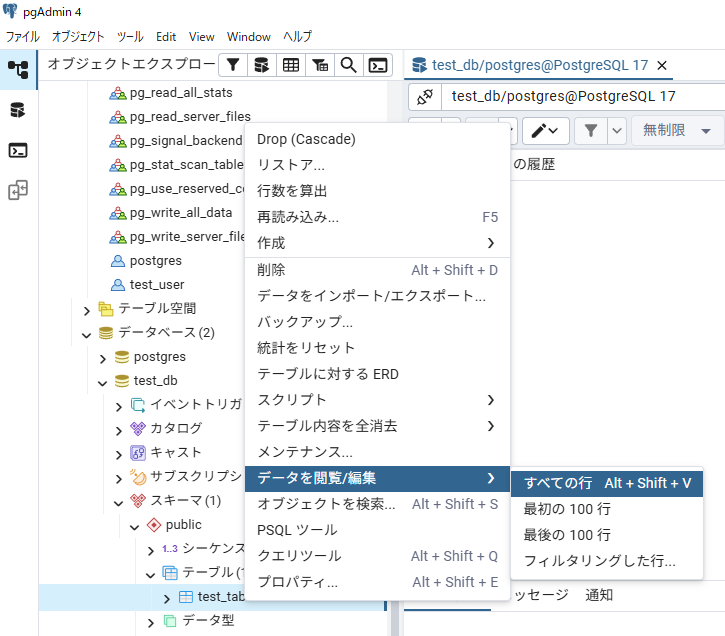Click the search objects magnifier icon
Image resolution: width=725 pixels, height=636 pixels.
pos(349,65)
